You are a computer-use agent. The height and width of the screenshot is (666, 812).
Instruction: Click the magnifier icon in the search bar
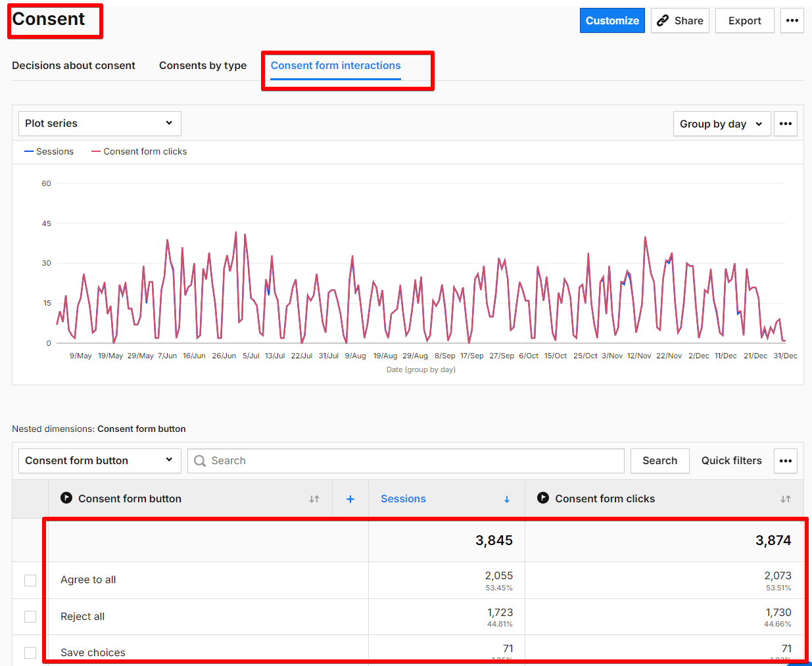click(x=199, y=461)
